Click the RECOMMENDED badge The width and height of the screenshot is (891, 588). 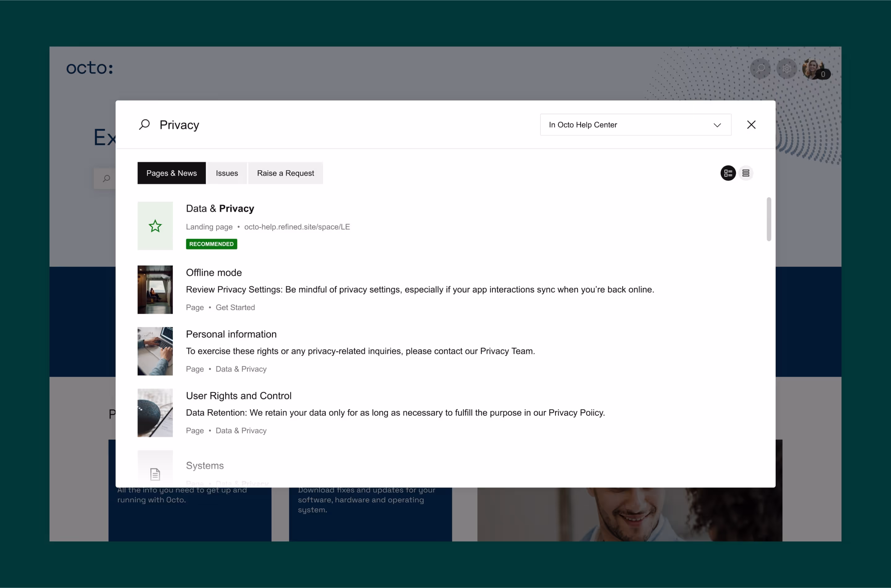click(x=212, y=244)
